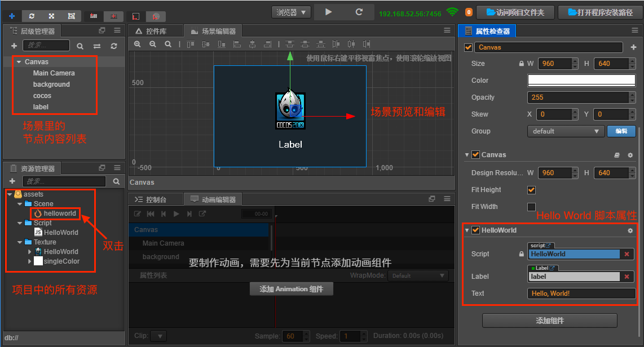This screenshot has width=644, height=347.
Task: Toggle Canvas node active checkbox
Action: [x=468, y=47]
